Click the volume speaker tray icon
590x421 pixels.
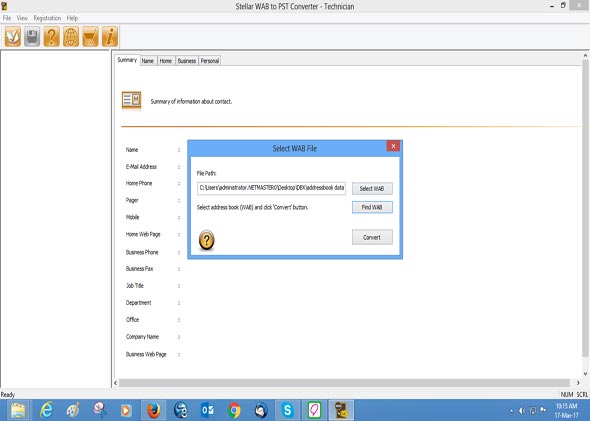(x=522, y=410)
